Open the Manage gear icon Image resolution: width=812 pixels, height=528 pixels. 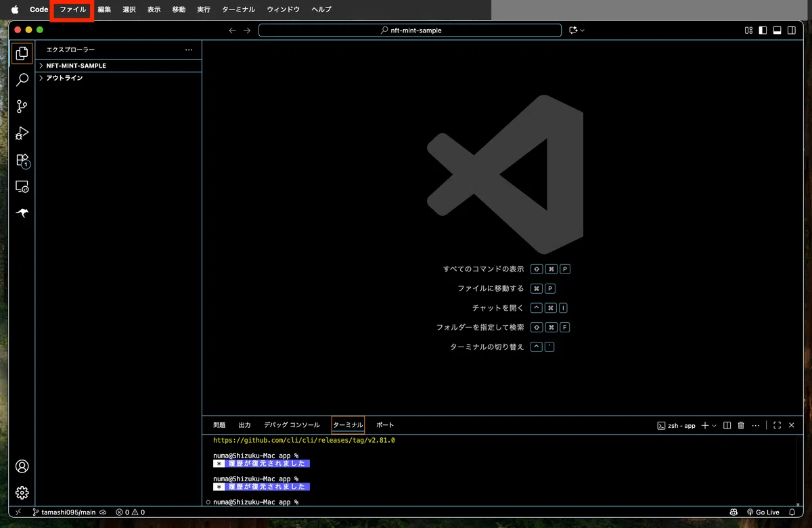coord(22,493)
